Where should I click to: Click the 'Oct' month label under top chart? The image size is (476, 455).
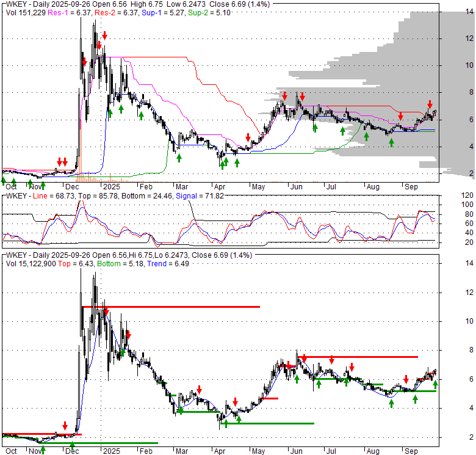(x=11, y=187)
